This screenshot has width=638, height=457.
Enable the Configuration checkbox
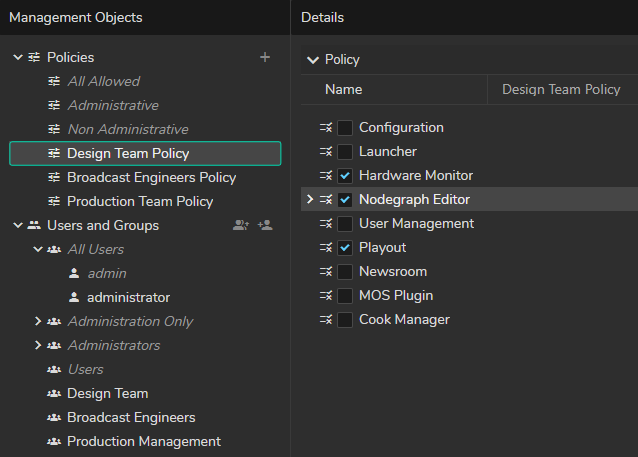[345, 128]
